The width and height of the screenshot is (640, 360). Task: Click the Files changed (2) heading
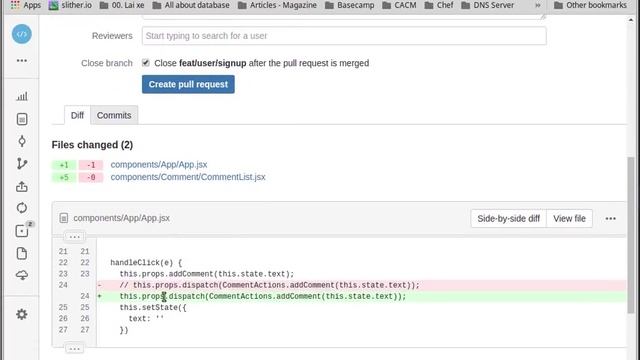coord(92,145)
